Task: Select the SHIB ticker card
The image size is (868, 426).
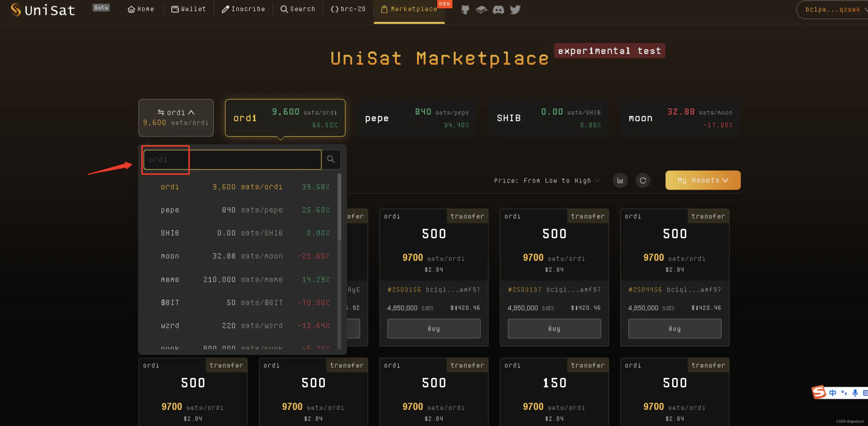Action: pos(549,118)
